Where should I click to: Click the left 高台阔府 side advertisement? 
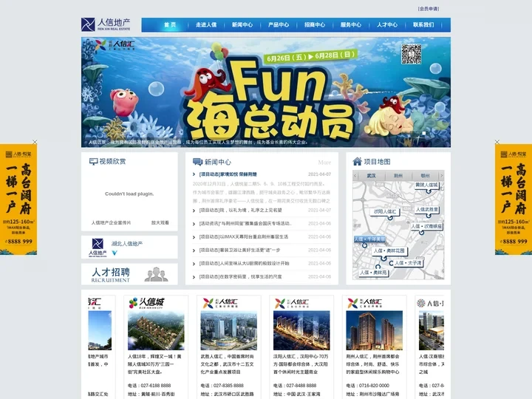click(18, 199)
